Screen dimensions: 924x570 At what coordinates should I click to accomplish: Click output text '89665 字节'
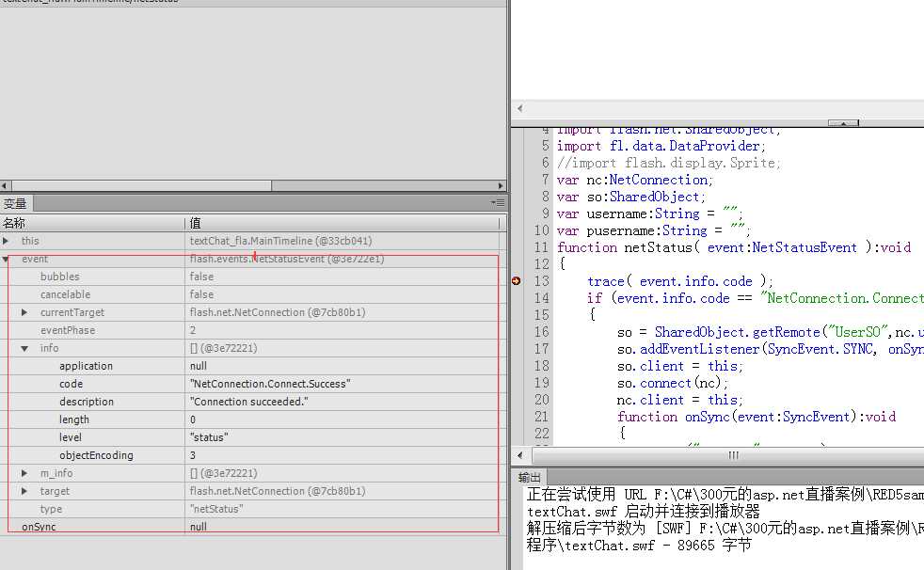click(x=714, y=546)
